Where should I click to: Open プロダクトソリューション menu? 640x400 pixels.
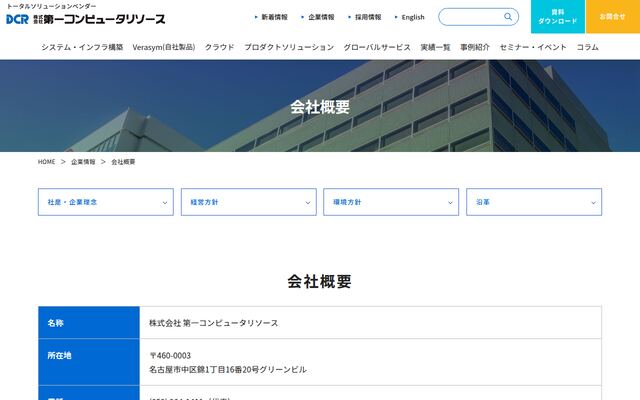click(289, 47)
